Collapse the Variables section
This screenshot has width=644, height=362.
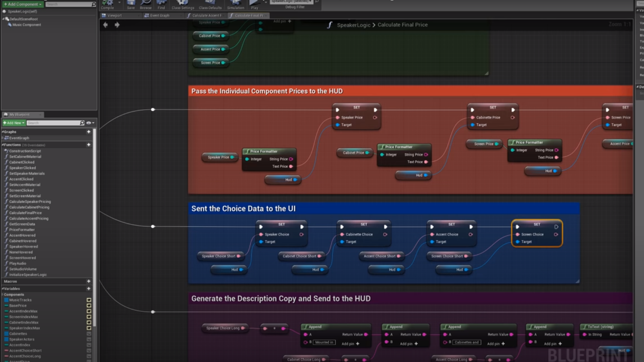pyautogui.click(x=2, y=289)
